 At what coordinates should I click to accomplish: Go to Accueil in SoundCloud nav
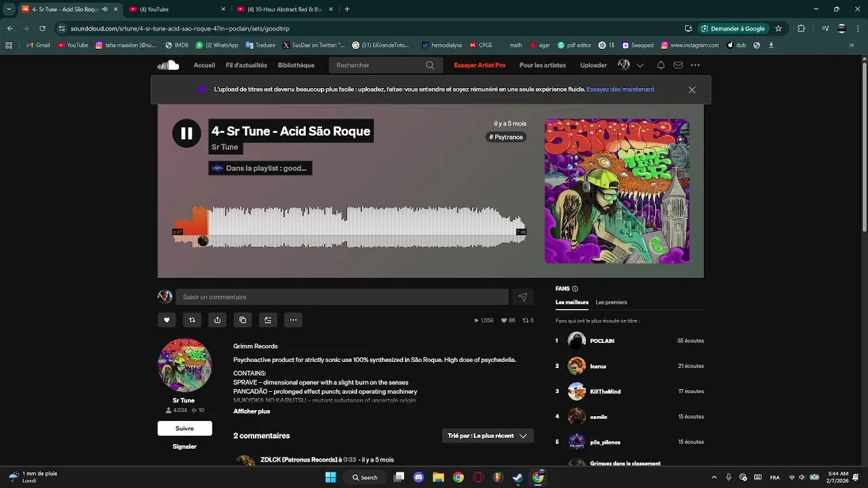(204, 65)
